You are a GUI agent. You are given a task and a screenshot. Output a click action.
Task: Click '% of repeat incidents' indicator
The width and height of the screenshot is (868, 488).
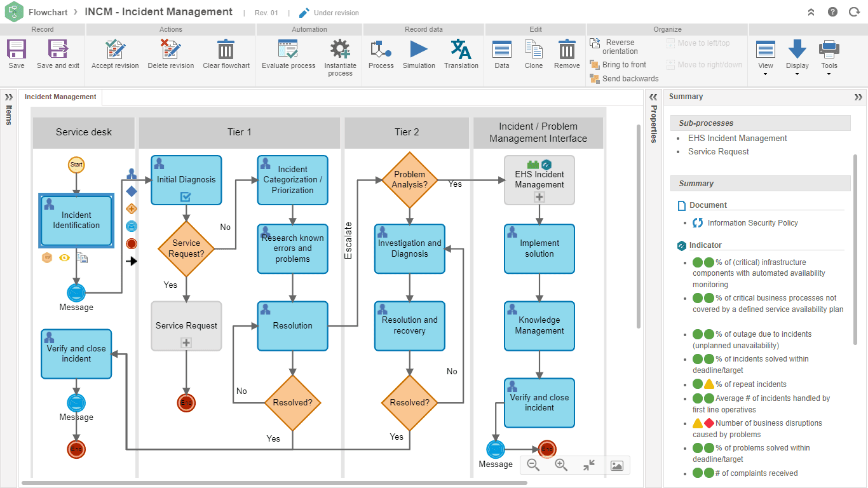tap(750, 384)
